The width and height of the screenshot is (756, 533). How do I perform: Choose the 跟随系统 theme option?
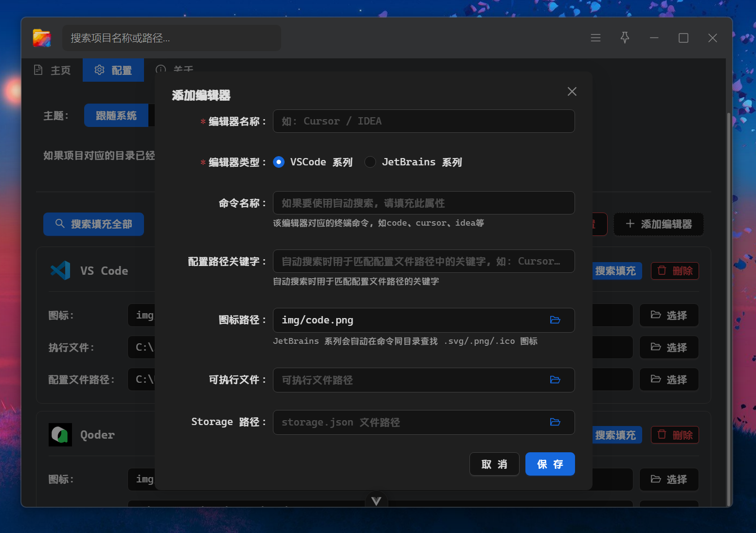point(116,116)
